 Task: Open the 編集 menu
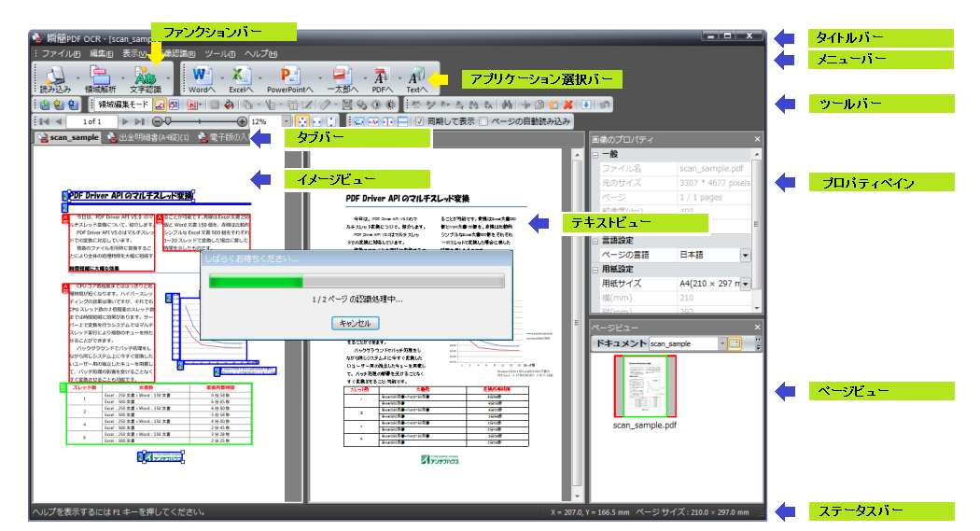101,54
